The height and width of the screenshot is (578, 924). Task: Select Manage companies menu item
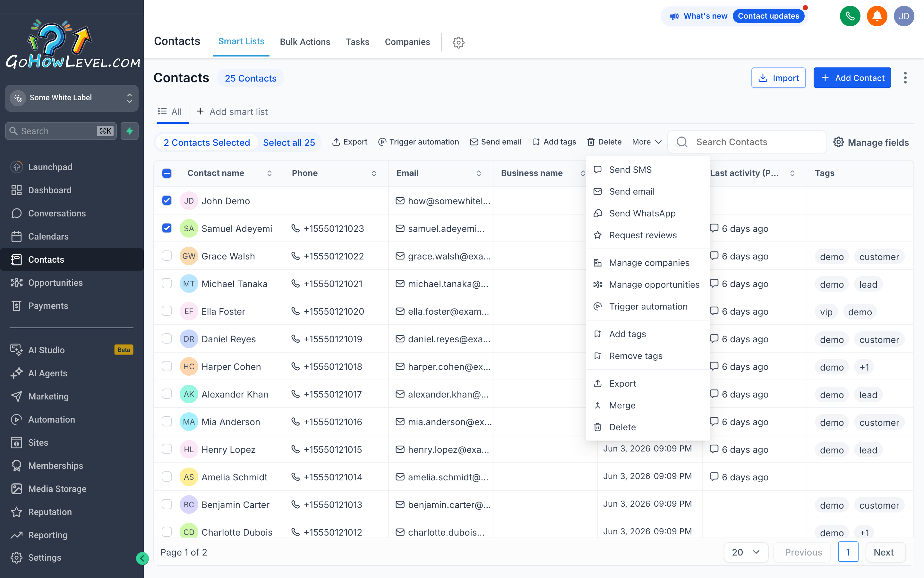click(647, 263)
